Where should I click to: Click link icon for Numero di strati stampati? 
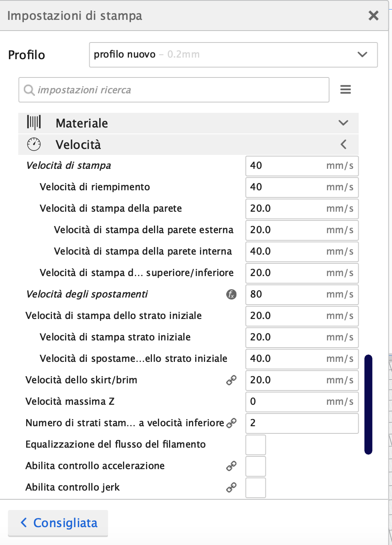pos(231,423)
